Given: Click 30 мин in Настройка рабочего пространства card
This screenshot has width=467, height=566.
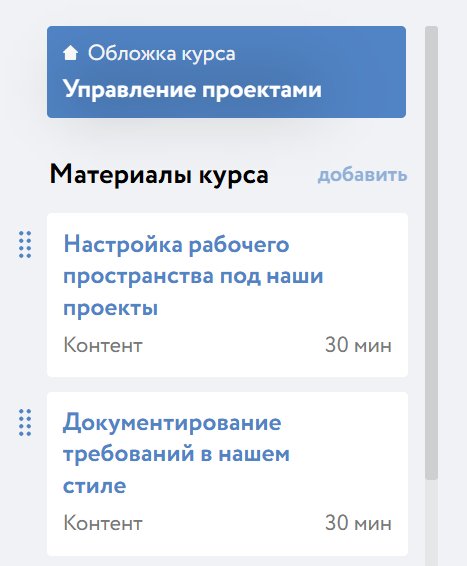Looking at the screenshot, I should [358, 345].
